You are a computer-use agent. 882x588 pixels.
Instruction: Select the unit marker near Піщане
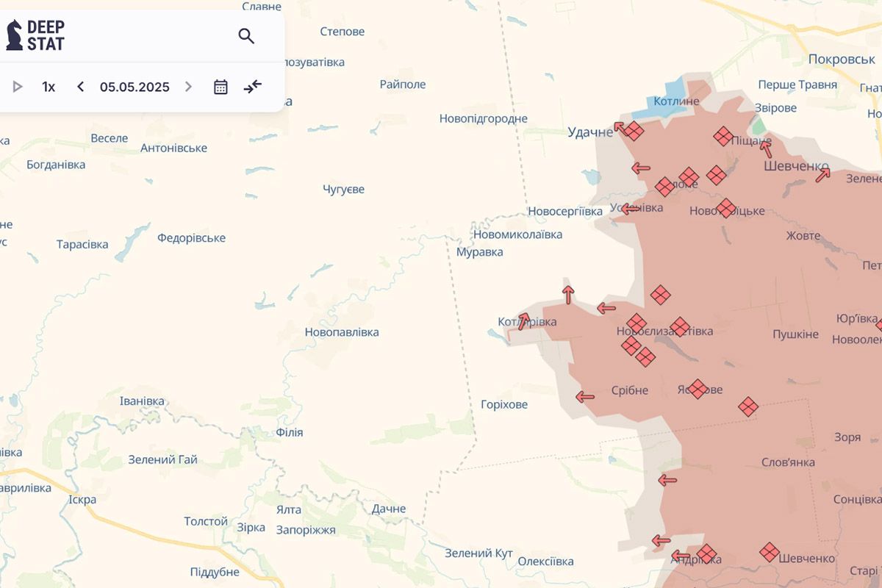click(x=723, y=136)
